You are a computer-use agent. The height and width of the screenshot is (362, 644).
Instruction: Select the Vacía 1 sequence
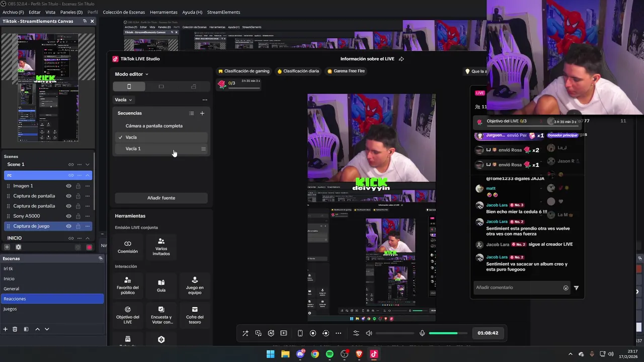click(161, 149)
